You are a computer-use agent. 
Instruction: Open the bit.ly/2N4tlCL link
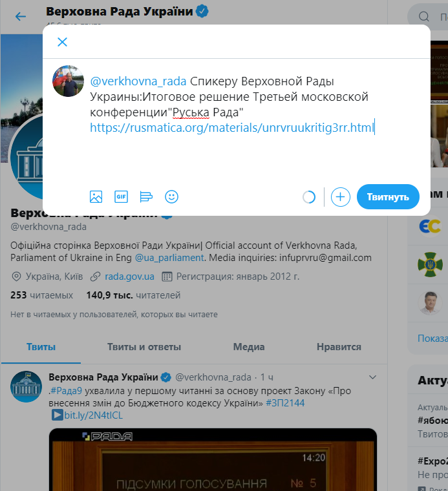point(93,415)
